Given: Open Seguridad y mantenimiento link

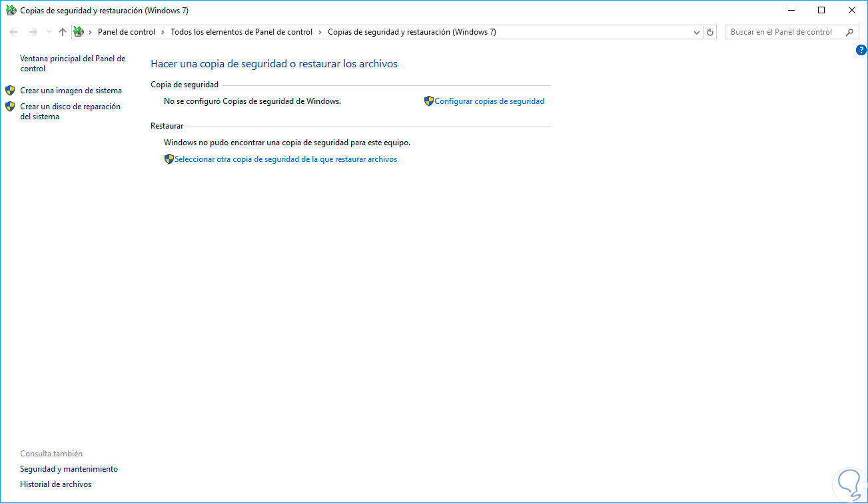Looking at the screenshot, I should [69, 469].
